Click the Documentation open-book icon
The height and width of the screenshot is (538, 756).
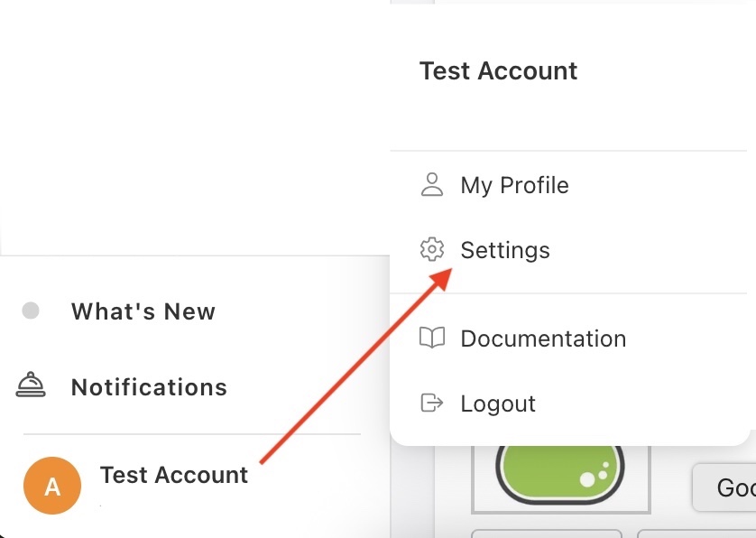(433, 339)
